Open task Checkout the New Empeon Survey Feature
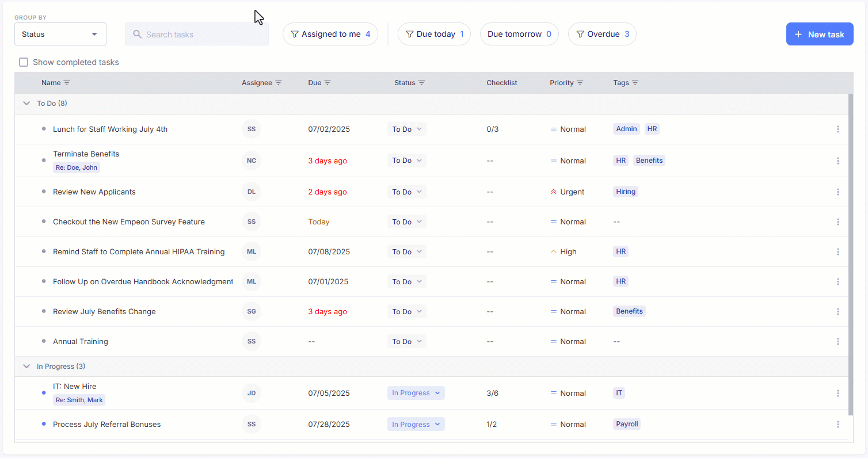 [x=129, y=222]
